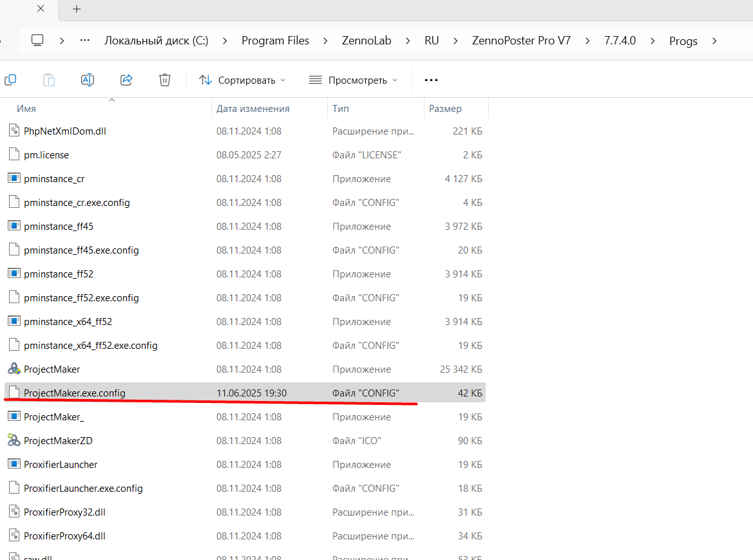The height and width of the screenshot is (560, 753).
Task: Go to 7.7.4.0 breadcrumb folder
Action: (620, 41)
